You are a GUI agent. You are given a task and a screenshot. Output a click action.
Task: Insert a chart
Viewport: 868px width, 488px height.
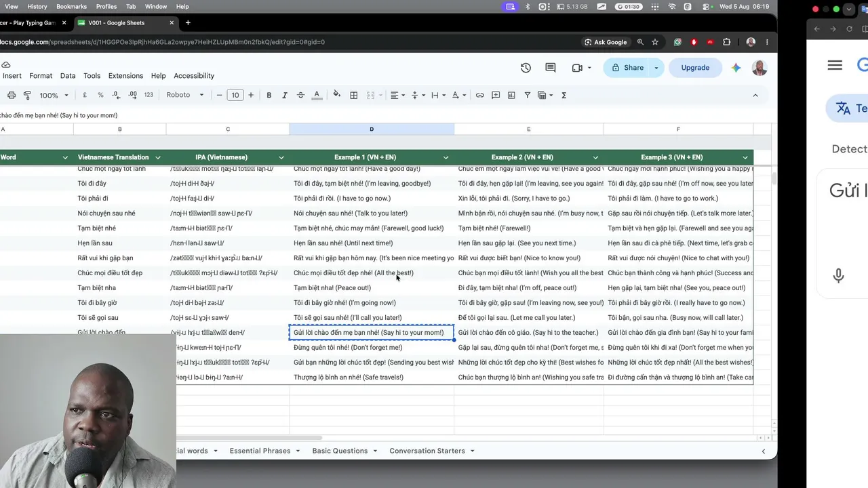pos(511,96)
